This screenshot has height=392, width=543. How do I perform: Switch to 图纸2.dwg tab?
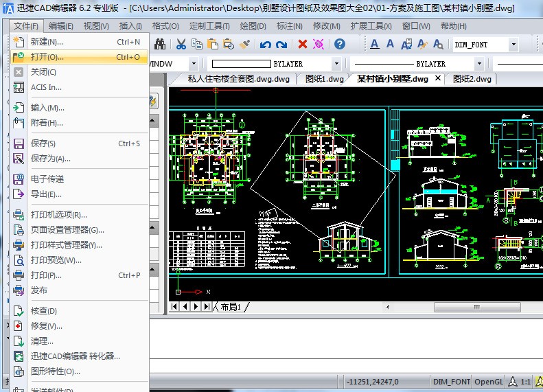pos(472,79)
